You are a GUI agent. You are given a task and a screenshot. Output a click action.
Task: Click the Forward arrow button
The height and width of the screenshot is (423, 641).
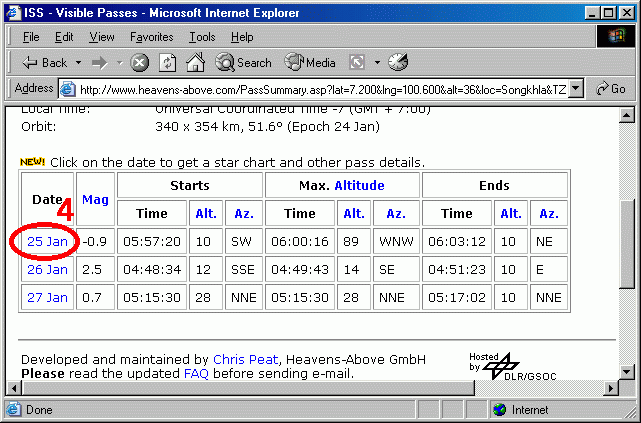[x=99, y=63]
